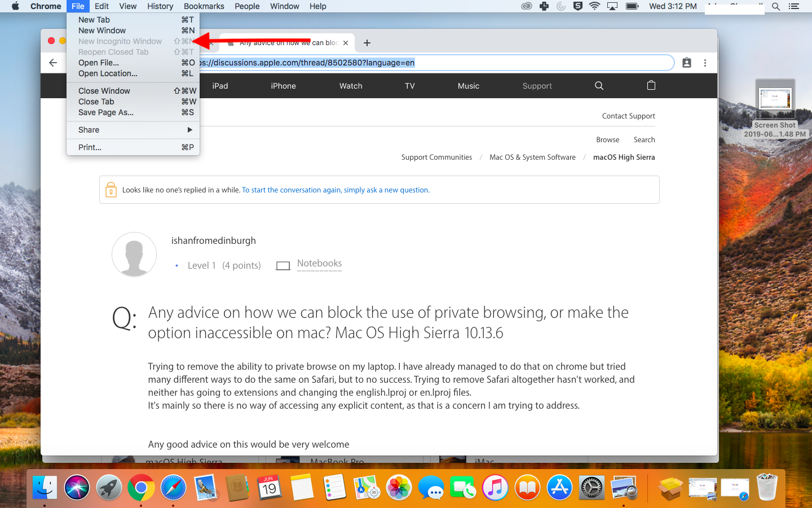Open the Calendar app in Dock

click(270, 488)
